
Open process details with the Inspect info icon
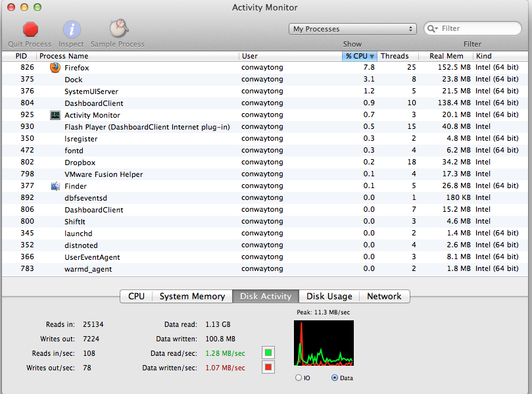(70, 29)
